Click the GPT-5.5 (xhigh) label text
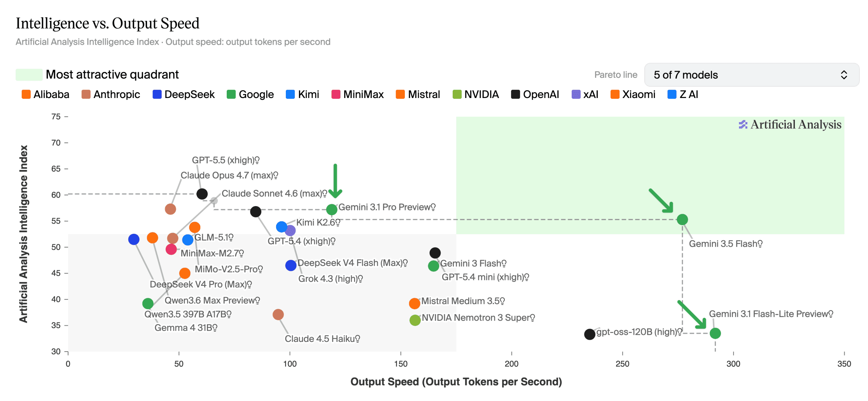The width and height of the screenshot is (868, 401). [223, 160]
